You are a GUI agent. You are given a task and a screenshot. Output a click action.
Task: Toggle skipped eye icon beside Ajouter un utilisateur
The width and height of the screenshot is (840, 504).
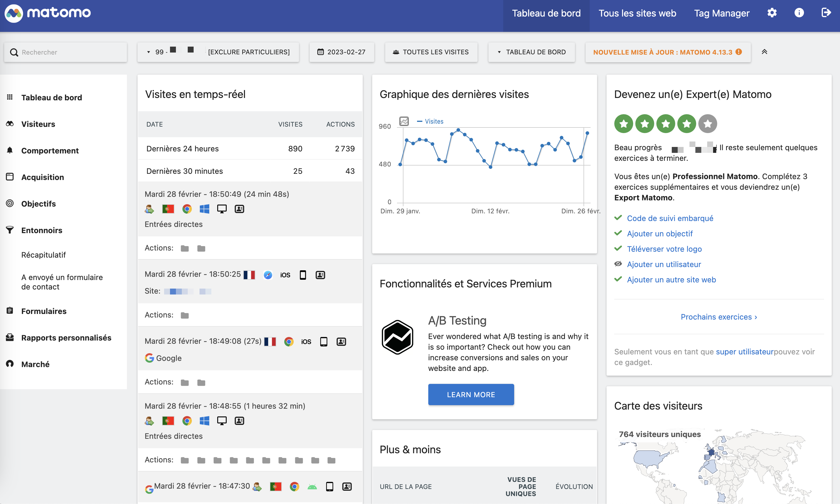(618, 264)
